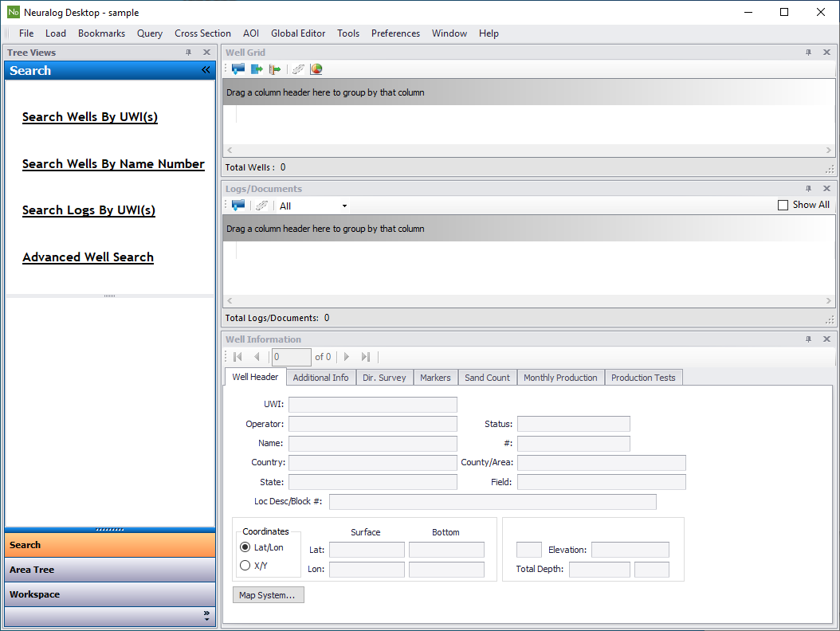Screen dimensions: 840x631
Task: Click Search Wells By Name Number link
Action: coord(113,164)
